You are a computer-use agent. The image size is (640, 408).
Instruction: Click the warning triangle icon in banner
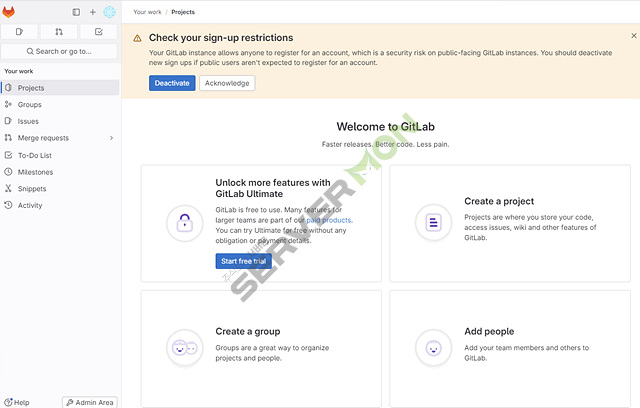pyautogui.click(x=137, y=38)
